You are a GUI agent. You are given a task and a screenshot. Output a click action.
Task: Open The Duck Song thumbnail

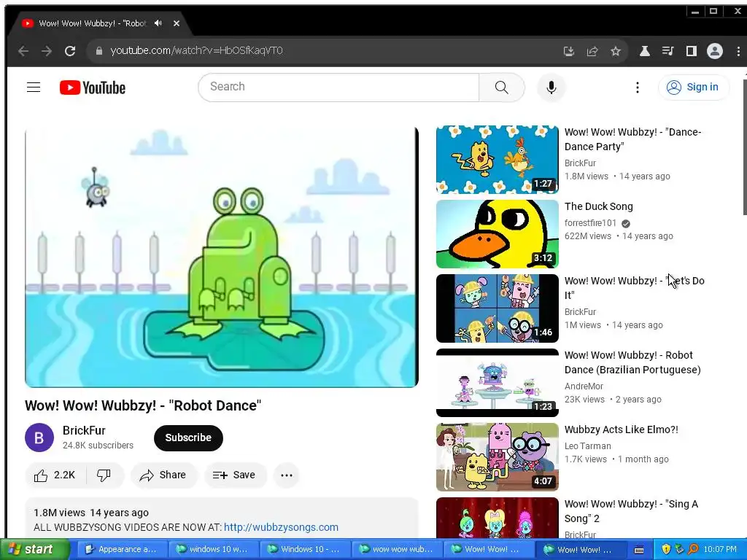498,234
